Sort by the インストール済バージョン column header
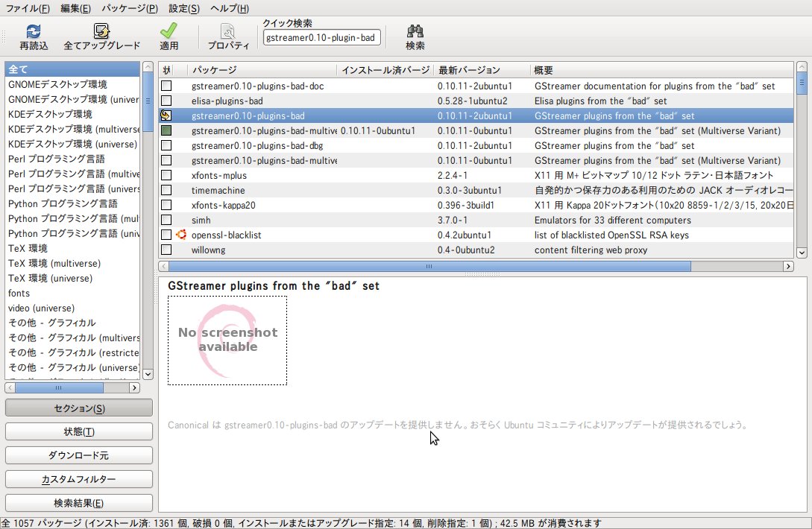Screen dimensions: 812x529 pos(385,70)
